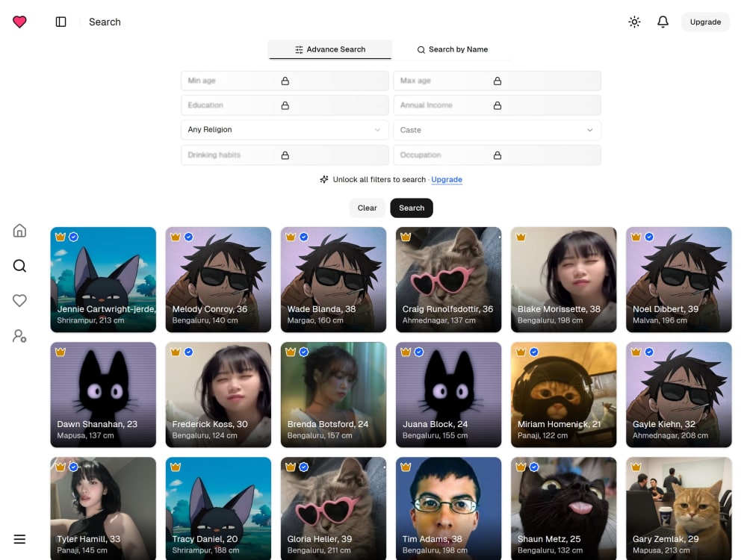Click the Clear button
Image resolution: width=747 pixels, height=560 pixels.
tap(367, 208)
